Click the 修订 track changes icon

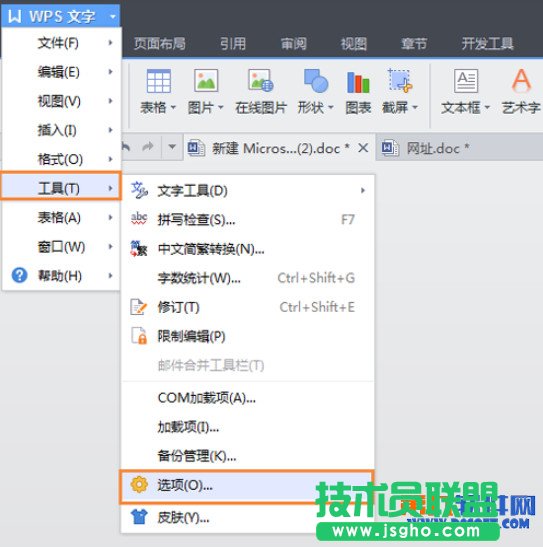pos(138,307)
